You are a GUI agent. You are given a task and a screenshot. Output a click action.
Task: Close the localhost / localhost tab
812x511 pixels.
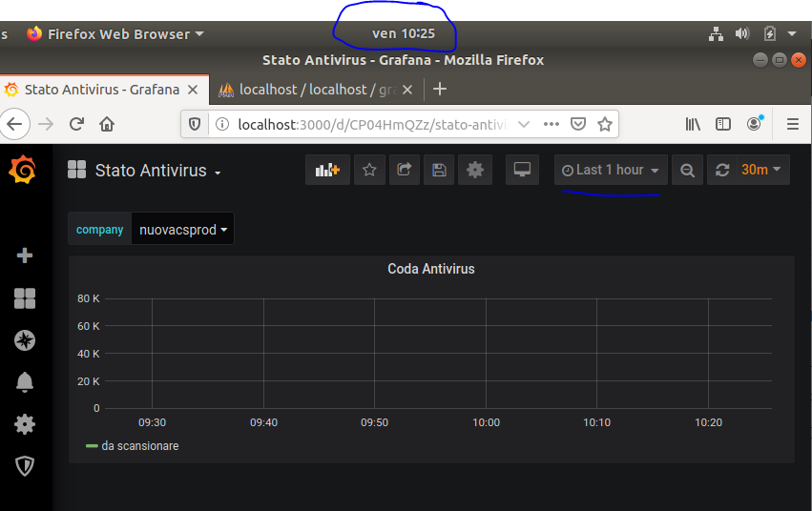(x=407, y=90)
